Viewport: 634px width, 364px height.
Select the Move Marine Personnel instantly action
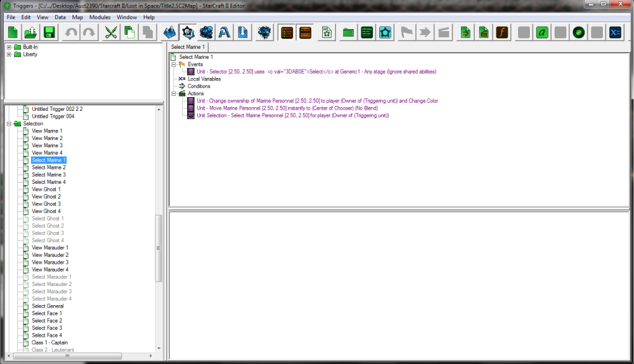[287, 108]
